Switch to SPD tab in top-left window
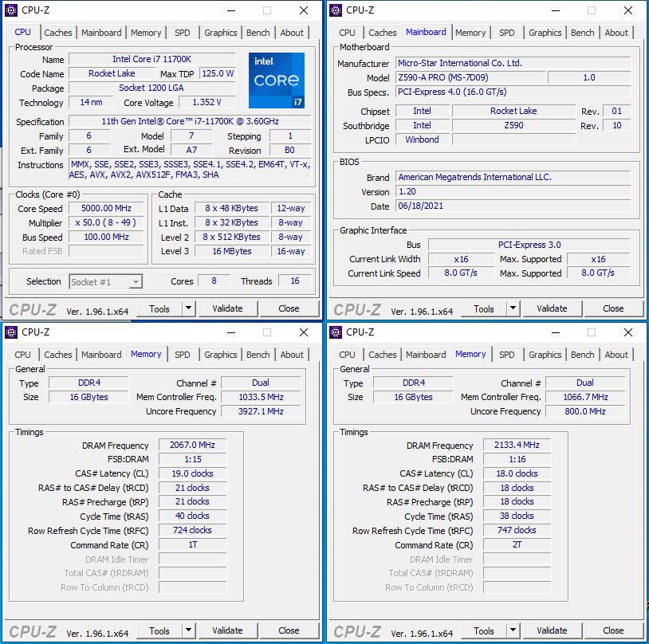The height and width of the screenshot is (644, 649). coord(182,33)
